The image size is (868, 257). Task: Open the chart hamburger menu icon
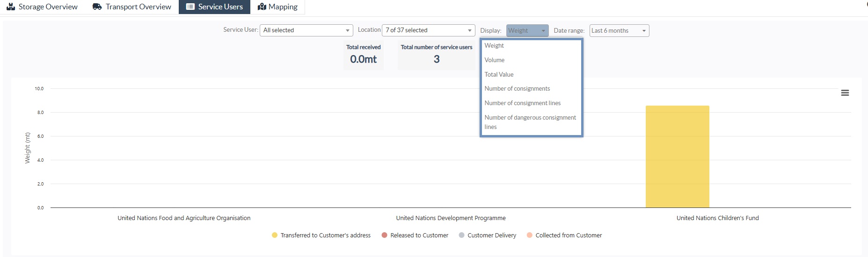point(845,93)
